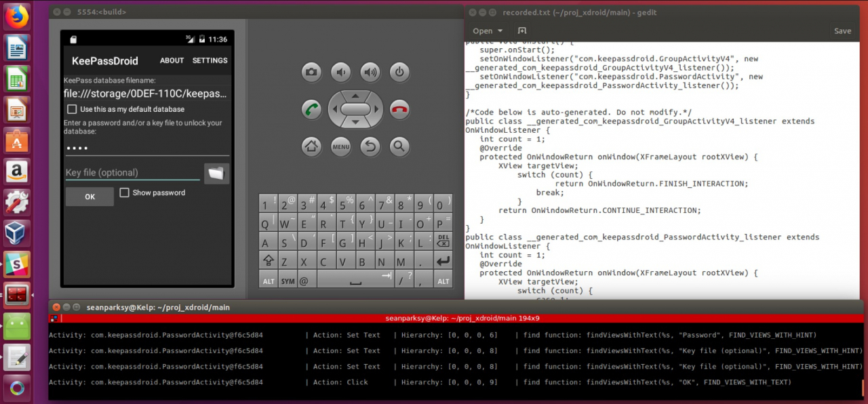Viewport: 868px width, 404px height.
Task: Click the Save button in gedit
Action: coord(843,31)
